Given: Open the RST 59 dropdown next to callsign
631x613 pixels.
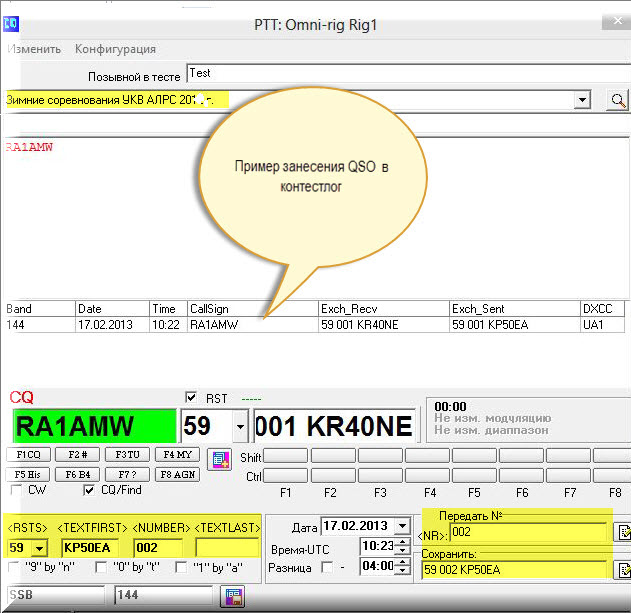Looking at the screenshot, I should point(239,428).
